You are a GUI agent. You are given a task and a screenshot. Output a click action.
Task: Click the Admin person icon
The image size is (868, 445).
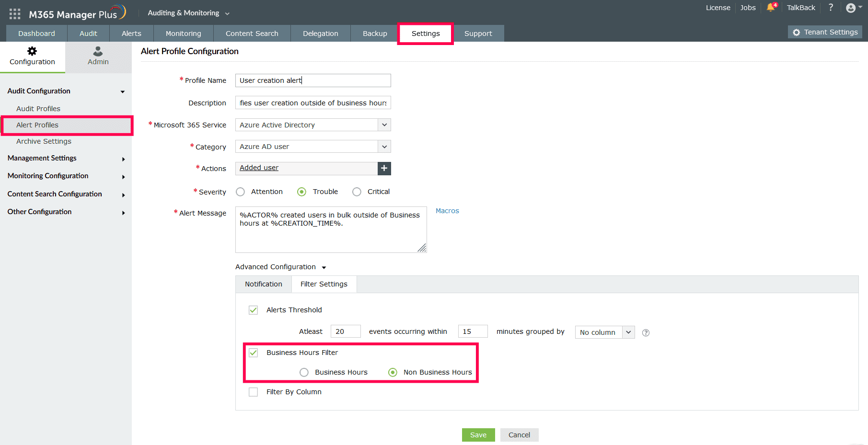98,51
